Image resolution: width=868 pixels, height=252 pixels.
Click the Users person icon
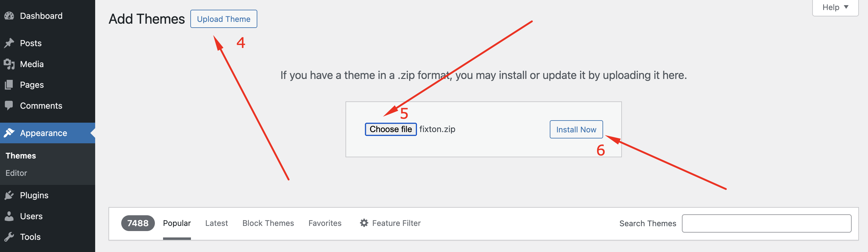click(9, 216)
